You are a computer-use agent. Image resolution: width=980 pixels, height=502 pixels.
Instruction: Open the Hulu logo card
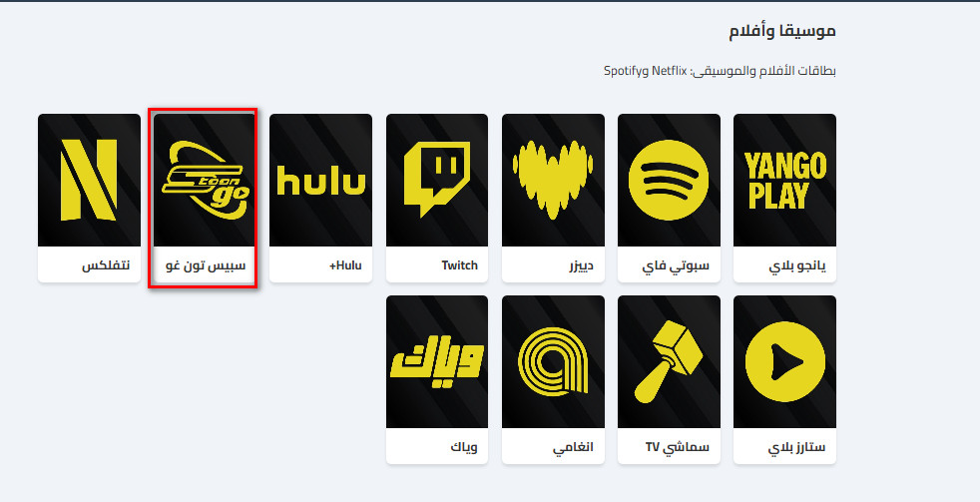(x=320, y=182)
